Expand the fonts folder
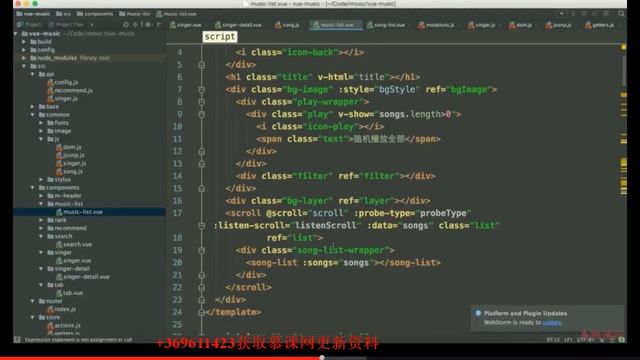 (41, 123)
